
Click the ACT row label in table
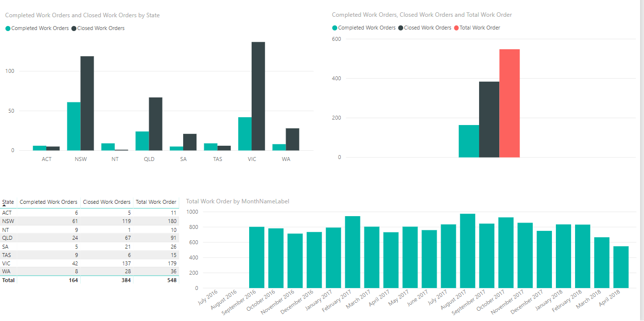coord(7,213)
